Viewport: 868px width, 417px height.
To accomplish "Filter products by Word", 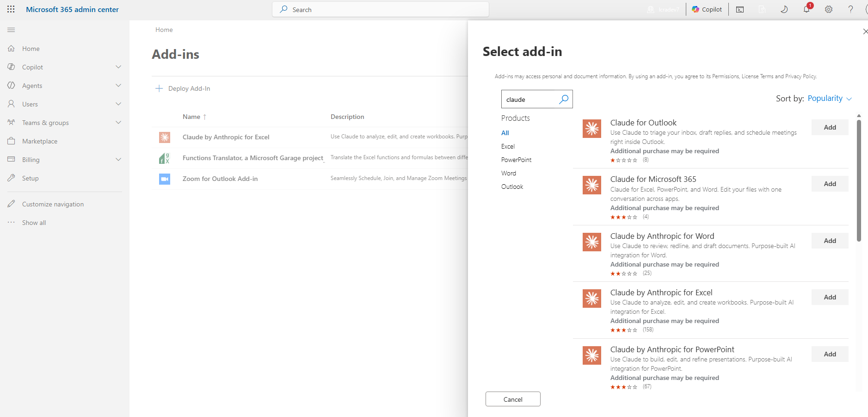I will click(509, 173).
